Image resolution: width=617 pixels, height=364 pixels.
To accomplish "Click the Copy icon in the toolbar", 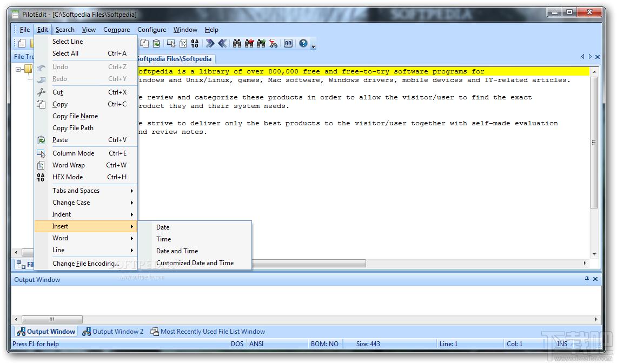I will (x=144, y=43).
